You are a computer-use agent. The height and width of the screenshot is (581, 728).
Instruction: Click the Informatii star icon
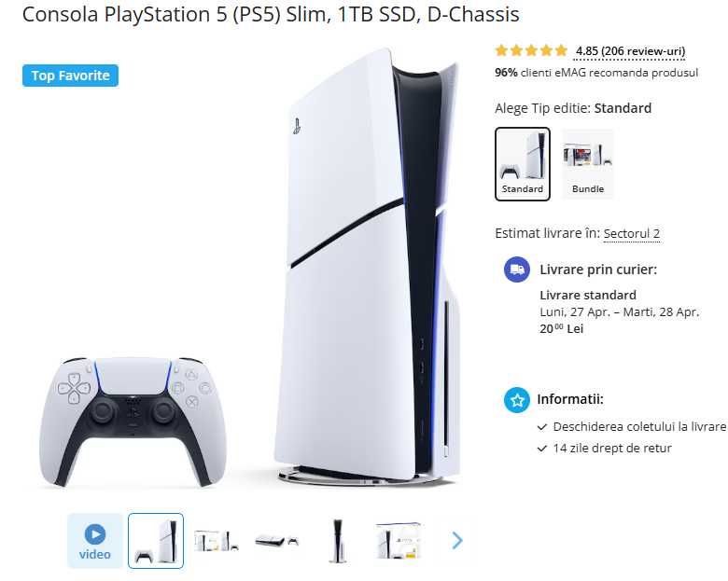517,399
